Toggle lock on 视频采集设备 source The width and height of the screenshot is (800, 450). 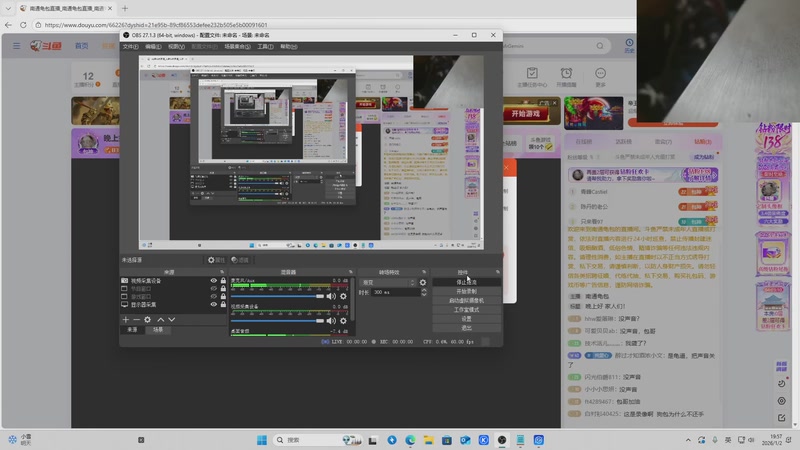(x=223, y=281)
